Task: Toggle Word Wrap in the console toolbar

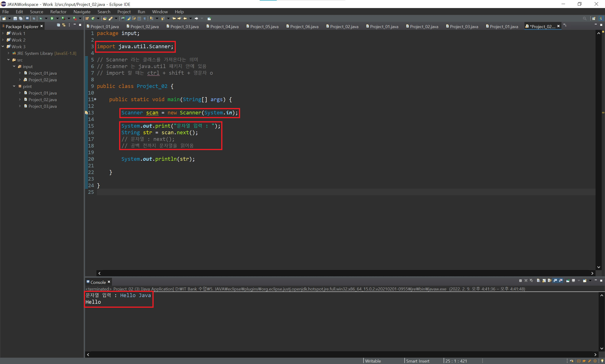Action: (x=549, y=281)
